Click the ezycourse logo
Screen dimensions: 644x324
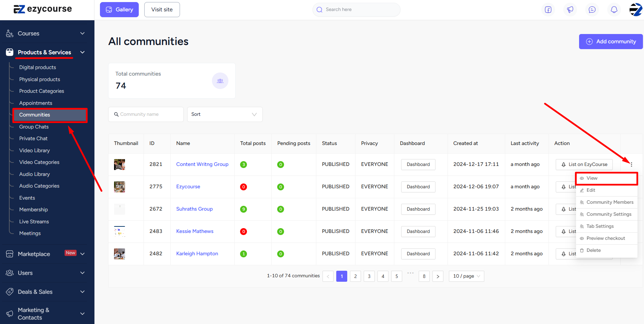tap(43, 9)
